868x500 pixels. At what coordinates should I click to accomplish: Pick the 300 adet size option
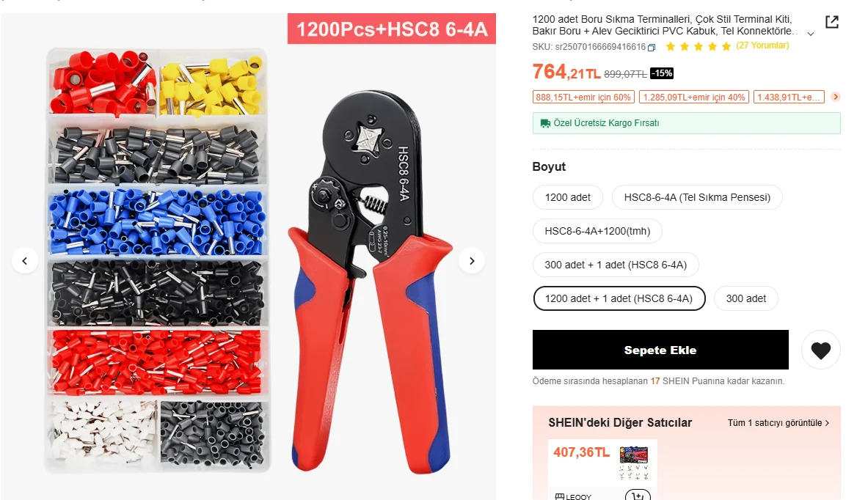(x=745, y=298)
